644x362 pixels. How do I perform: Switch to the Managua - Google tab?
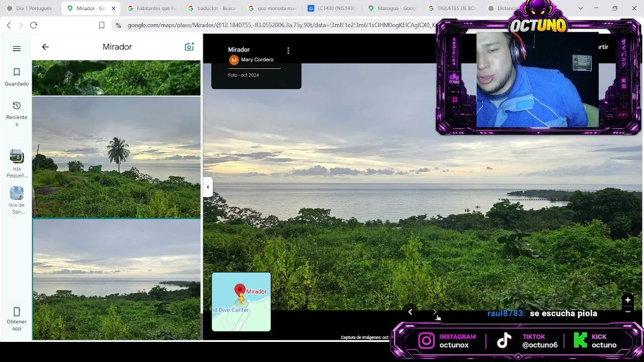click(x=393, y=9)
